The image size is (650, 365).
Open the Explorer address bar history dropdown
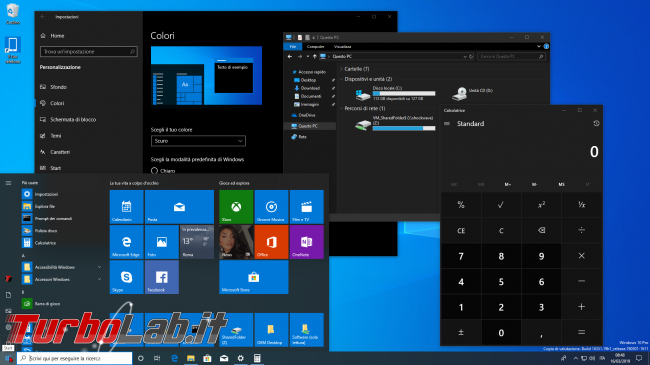click(x=465, y=56)
